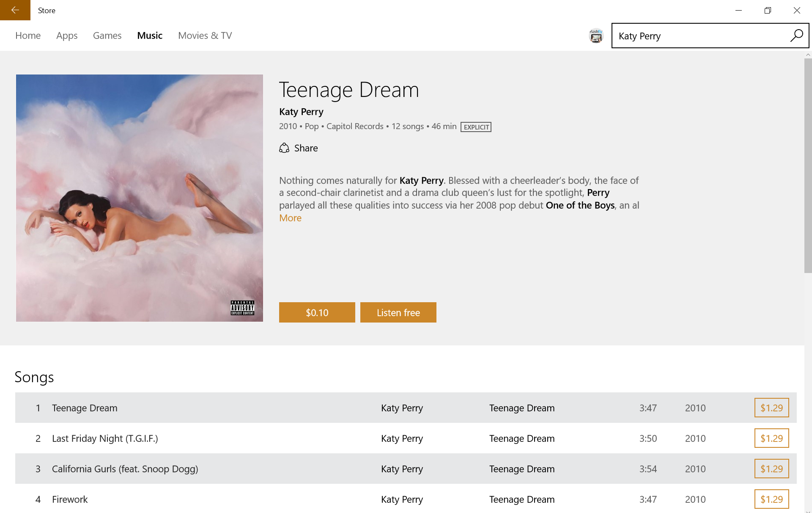
Task: Restore down the Store window
Action: (x=768, y=10)
